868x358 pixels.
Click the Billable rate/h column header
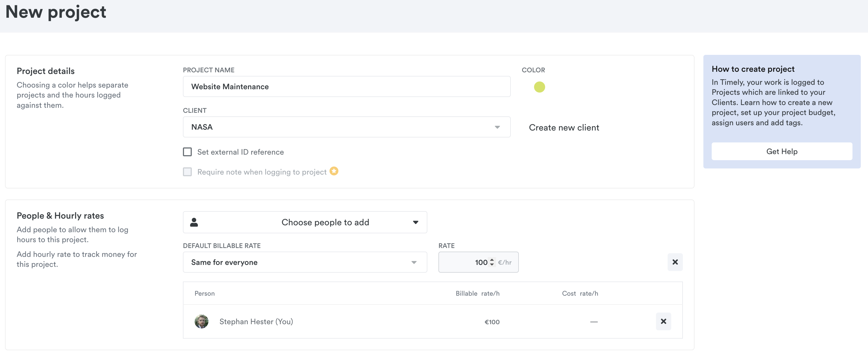coord(477,293)
